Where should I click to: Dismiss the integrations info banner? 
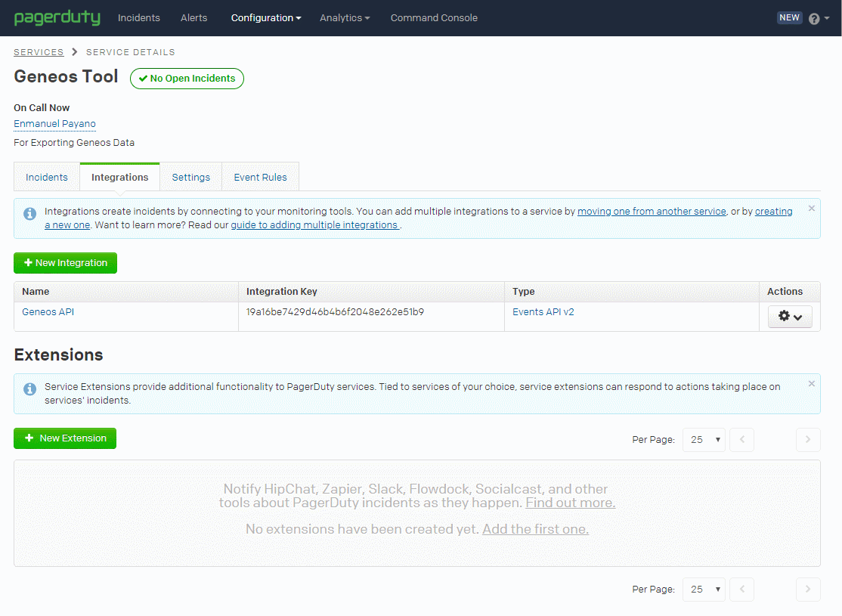812,209
